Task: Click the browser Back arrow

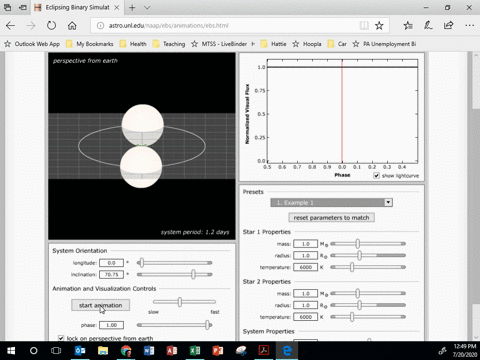Action: tap(10, 25)
